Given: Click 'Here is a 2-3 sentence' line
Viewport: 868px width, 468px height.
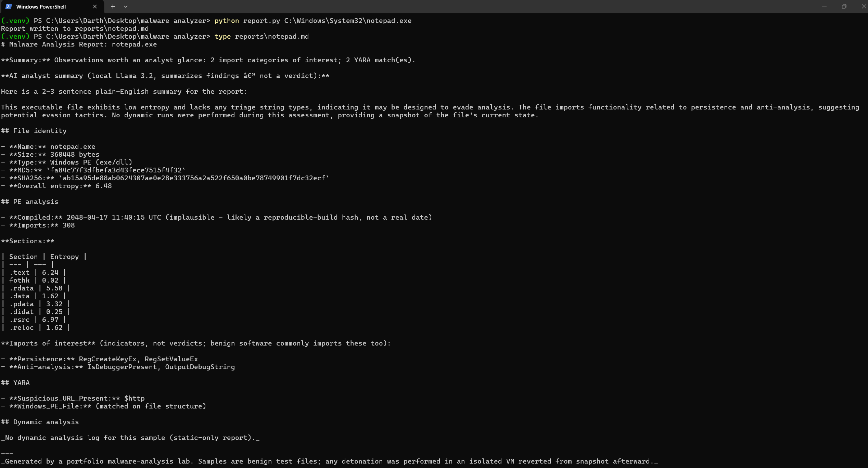Looking at the screenshot, I should 124,92.
